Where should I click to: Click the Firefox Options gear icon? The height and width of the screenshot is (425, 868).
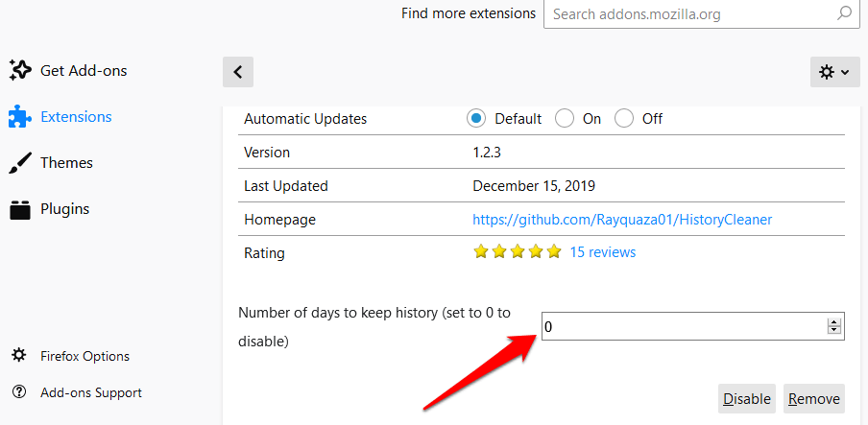(x=19, y=356)
